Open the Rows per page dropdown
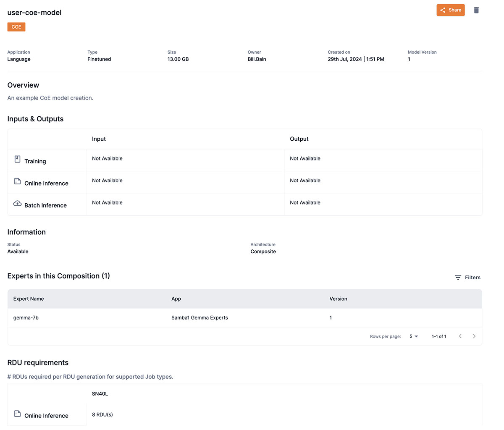The image size is (504, 430). (x=413, y=336)
